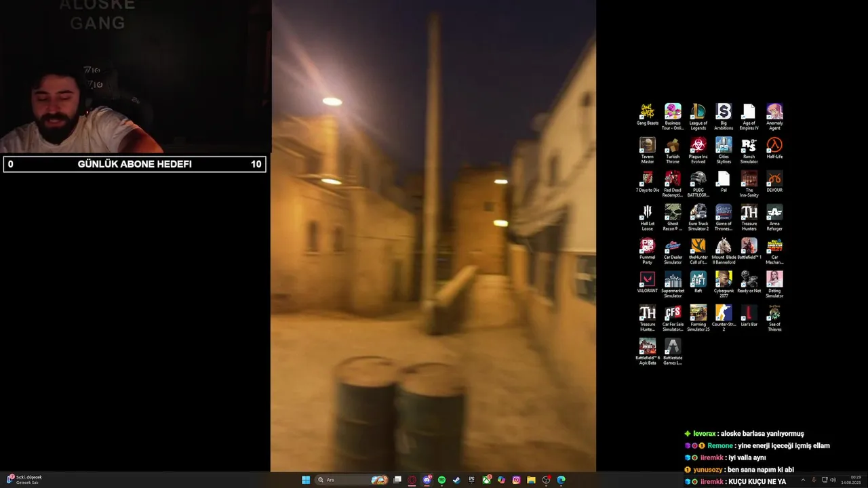Open the Windows Start menu
868x488 pixels.
point(306,480)
